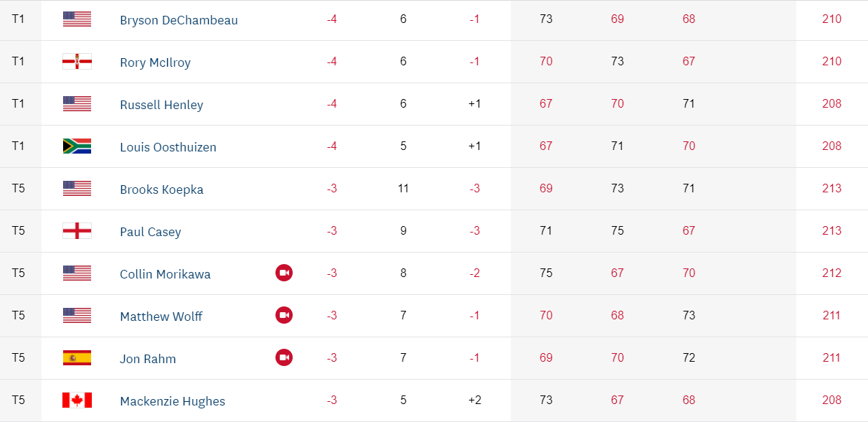Click Northern Ireland flag next to Rory McIlroy
Screen dimensions: 868x422
point(77,62)
